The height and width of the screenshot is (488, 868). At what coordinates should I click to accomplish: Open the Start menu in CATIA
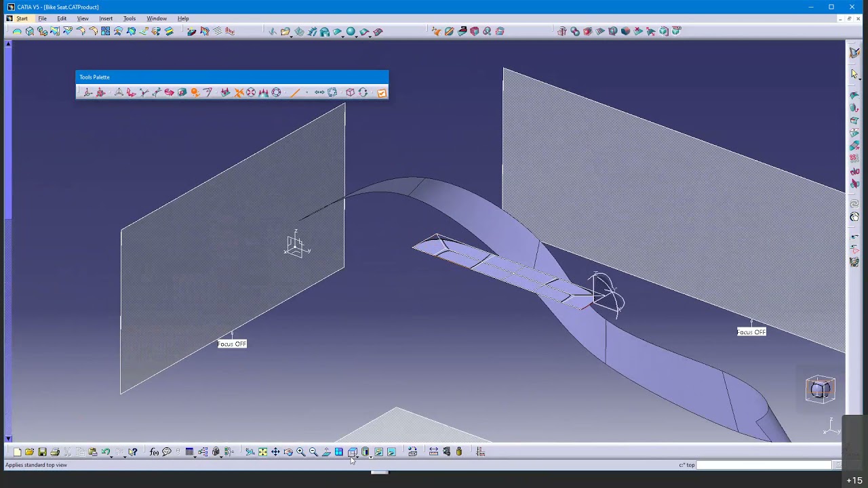pyautogui.click(x=22, y=18)
